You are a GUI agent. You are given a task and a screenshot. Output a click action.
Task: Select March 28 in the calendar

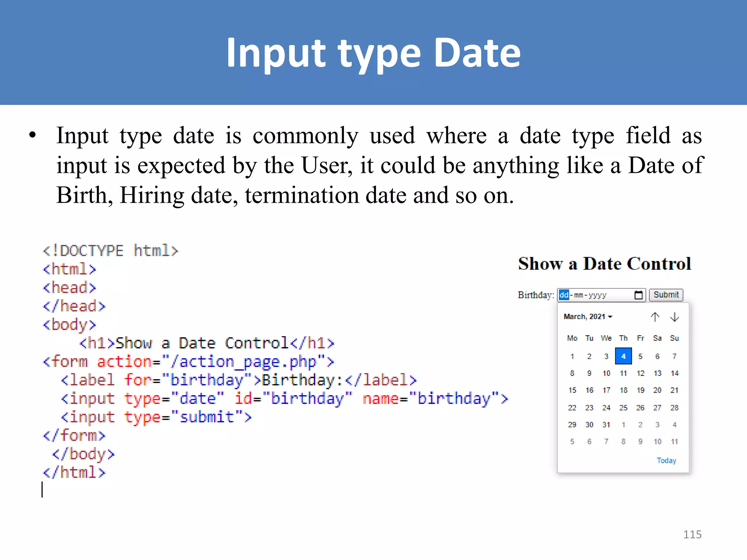coord(674,408)
